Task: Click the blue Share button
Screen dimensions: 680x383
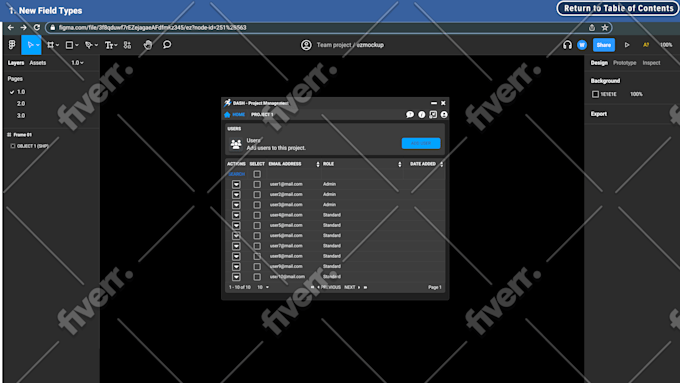Action: pyautogui.click(x=604, y=45)
